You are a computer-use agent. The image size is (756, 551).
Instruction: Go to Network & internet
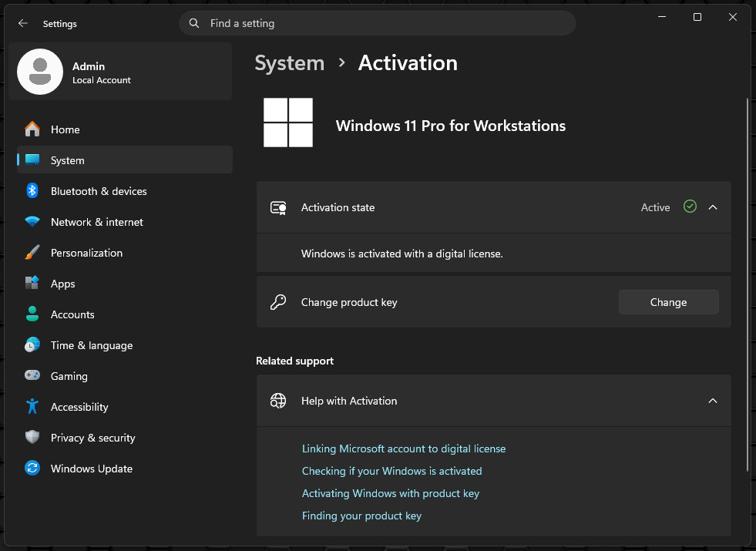[x=124, y=222]
